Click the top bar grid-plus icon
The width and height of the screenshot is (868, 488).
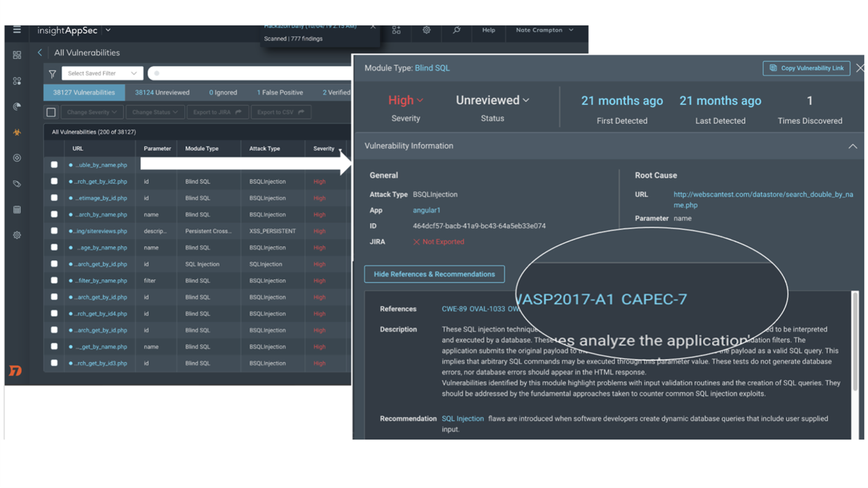(396, 30)
